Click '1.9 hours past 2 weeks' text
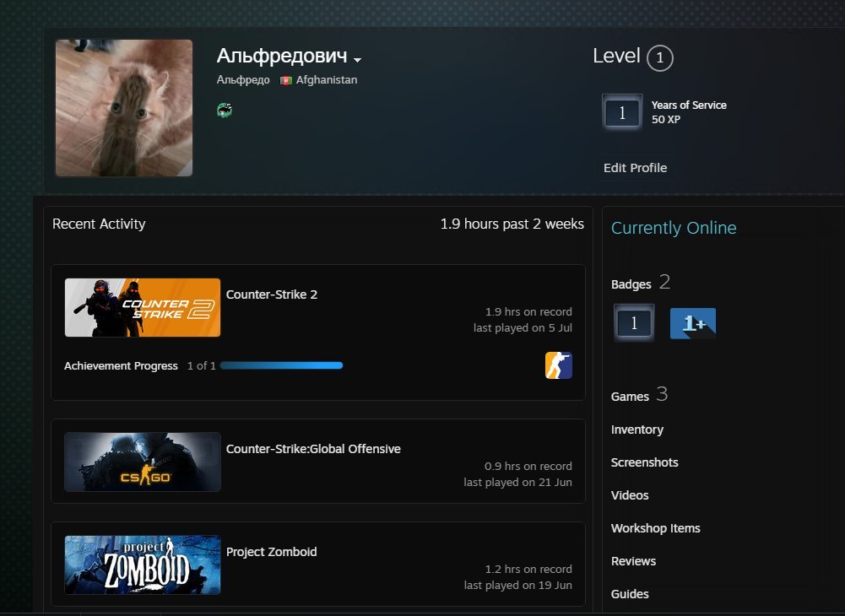 [x=512, y=224]
